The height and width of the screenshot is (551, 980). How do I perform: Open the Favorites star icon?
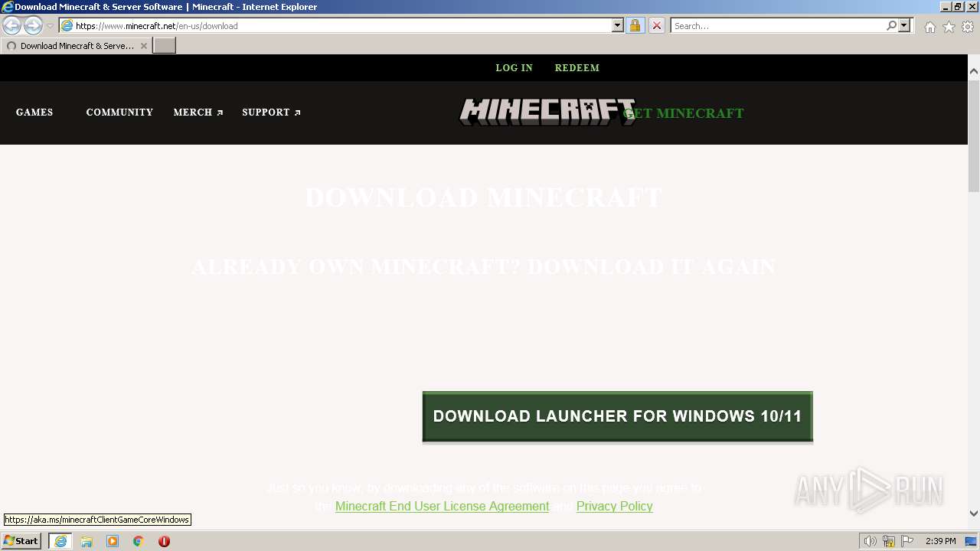[949, 27]
